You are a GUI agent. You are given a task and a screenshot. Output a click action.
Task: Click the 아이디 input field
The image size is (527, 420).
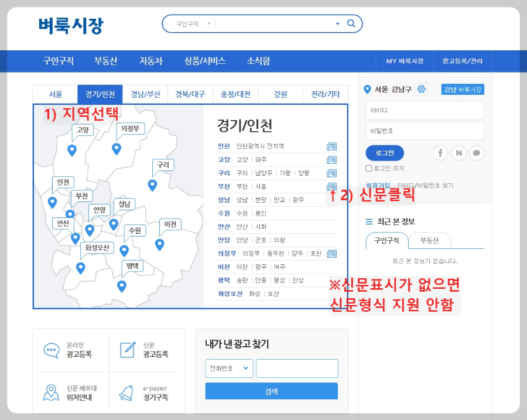425,110
